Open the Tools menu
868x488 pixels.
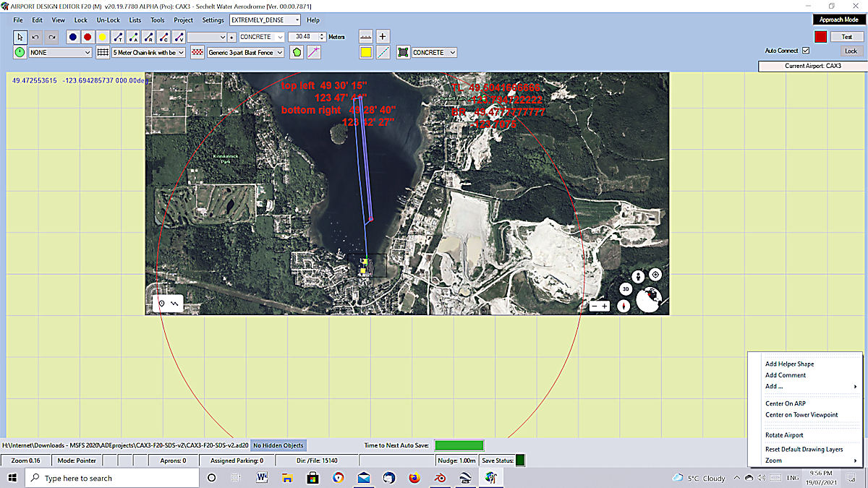pyautogui.click(x=158, y=20)
